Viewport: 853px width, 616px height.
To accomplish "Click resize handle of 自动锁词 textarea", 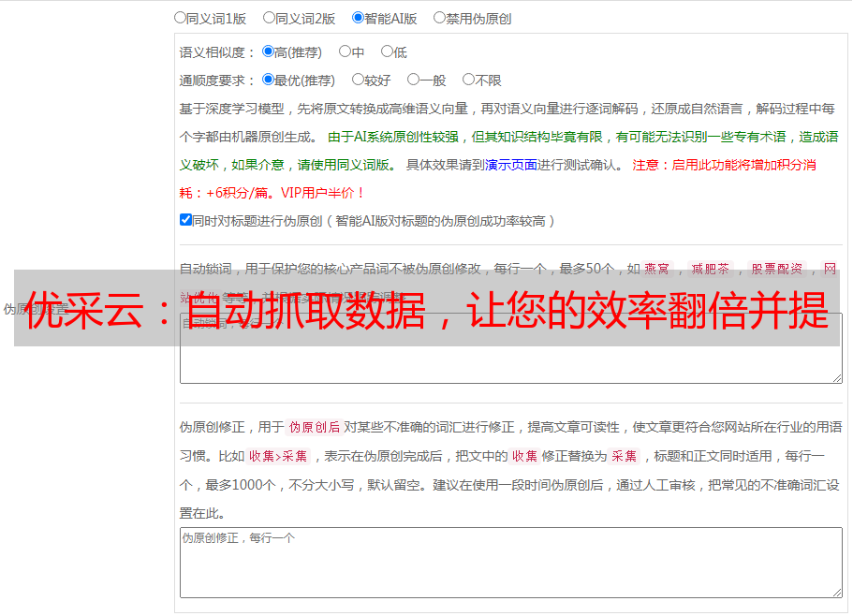I will [x=837, y=378].
